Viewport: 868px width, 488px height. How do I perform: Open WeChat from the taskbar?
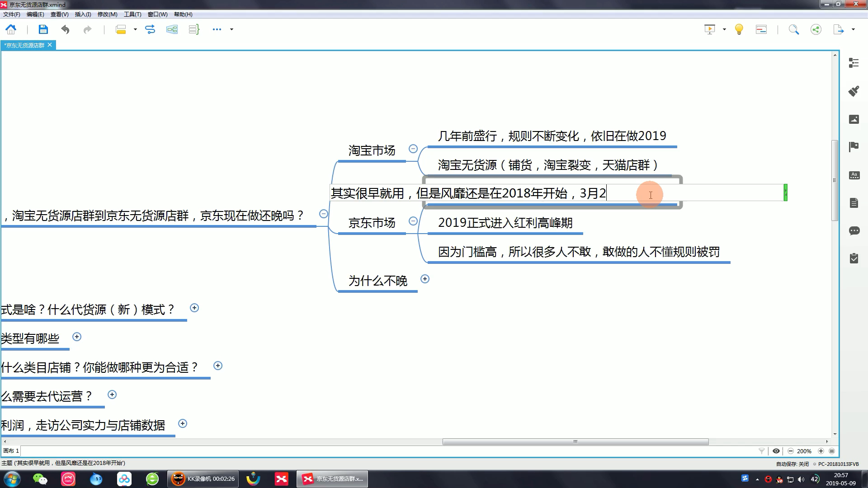point(40,479)
